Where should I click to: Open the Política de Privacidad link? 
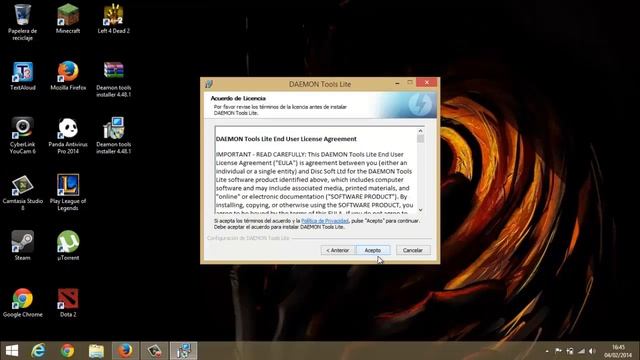[x=325, y=221]
